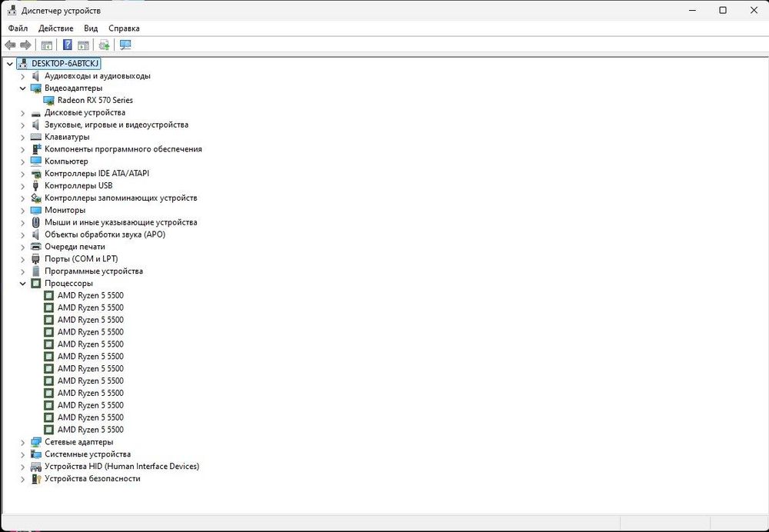This screenshot has width=769, height=532.
Task: Select Объекты обработки звука (APO)
Action: pos(105,234)
